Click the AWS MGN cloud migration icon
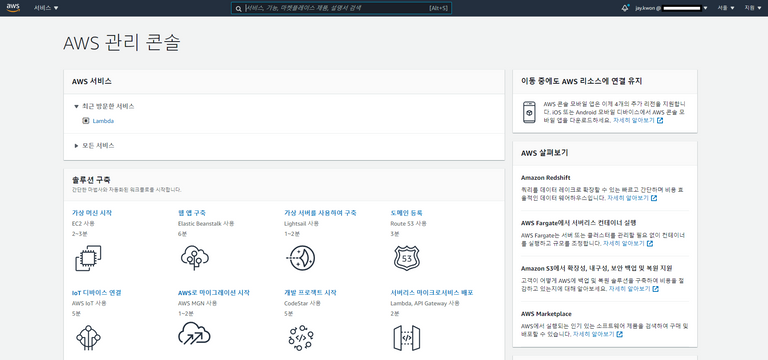The image size is (768, 360). click(x=194, y=334)
